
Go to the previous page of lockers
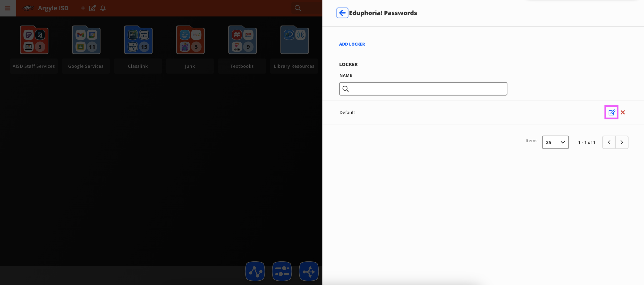(x=609, y=142)
